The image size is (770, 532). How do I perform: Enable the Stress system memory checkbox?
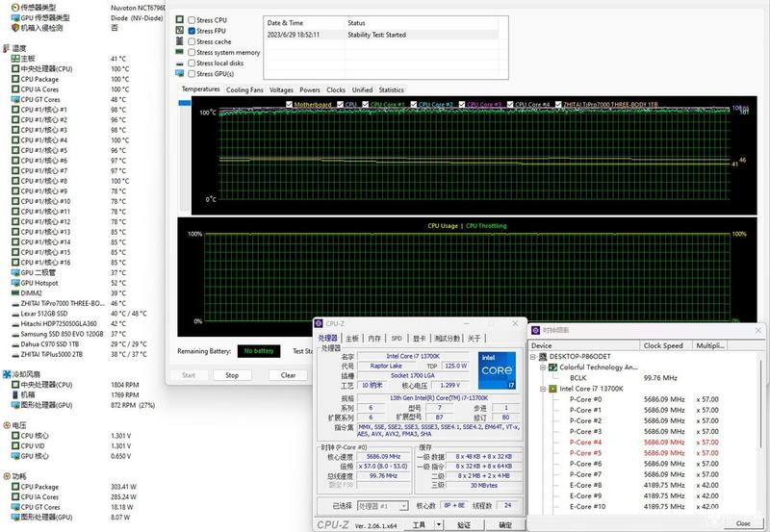pos(192,53)
